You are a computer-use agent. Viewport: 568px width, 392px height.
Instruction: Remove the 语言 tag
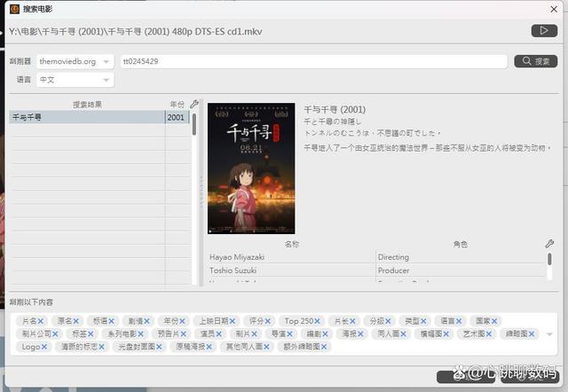tap(459, 321)
